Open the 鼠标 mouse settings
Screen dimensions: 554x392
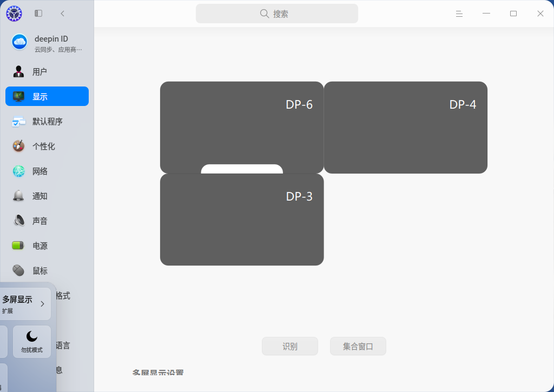47,271
